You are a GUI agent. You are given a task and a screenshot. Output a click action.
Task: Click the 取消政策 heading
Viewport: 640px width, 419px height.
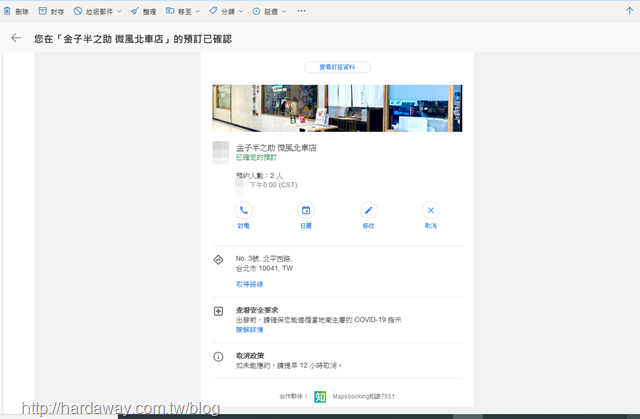[x=250, y=356]
